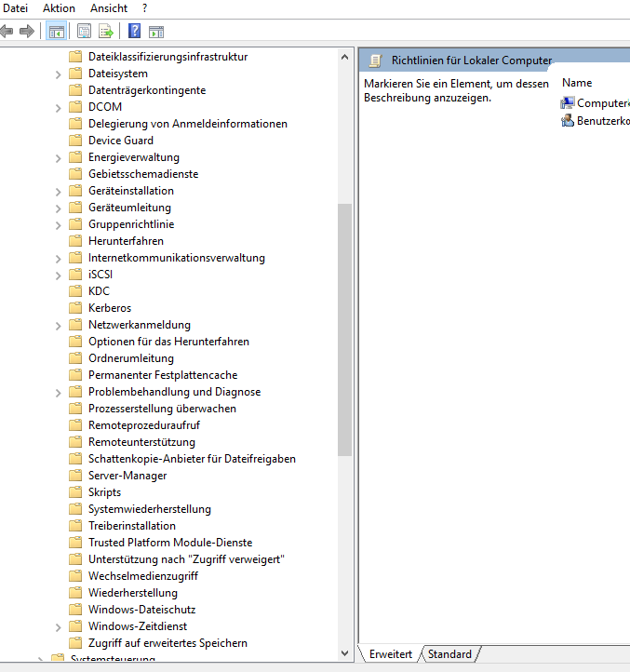Open the Aktion menu
The width and height of the screenshot is (630, 672).
(x=59, y=8)
